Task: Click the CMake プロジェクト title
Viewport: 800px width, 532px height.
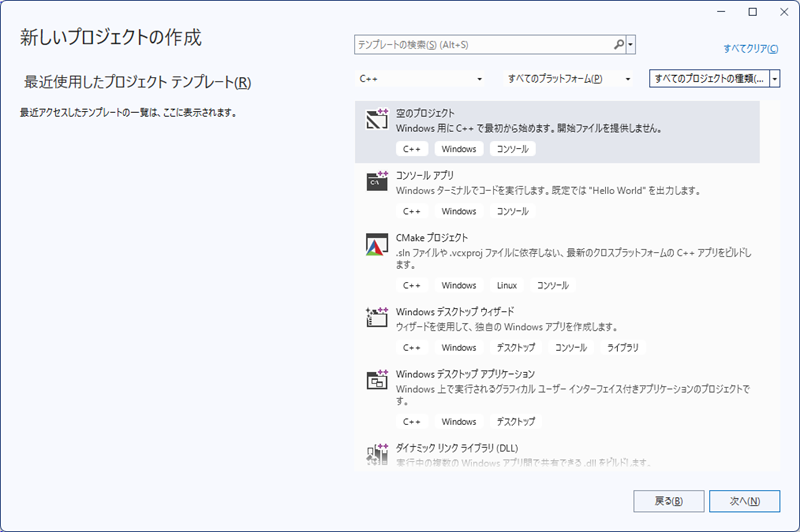Action: coord(432,238)
